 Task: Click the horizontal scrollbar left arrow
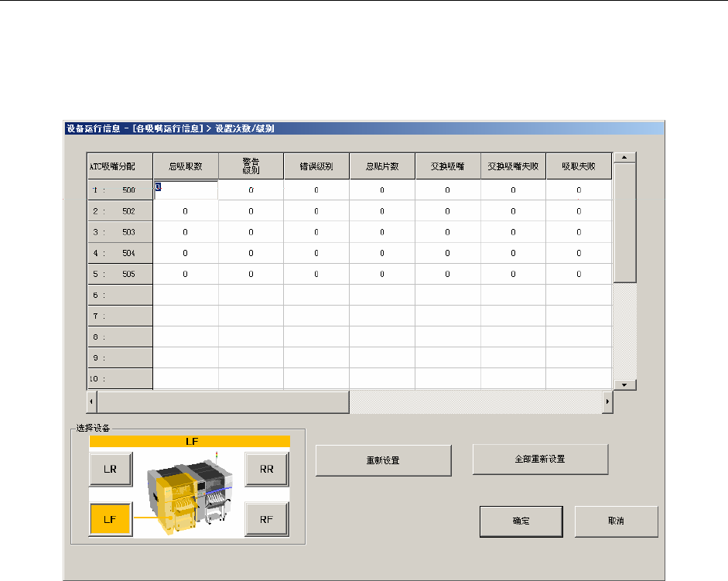(91, 402)
